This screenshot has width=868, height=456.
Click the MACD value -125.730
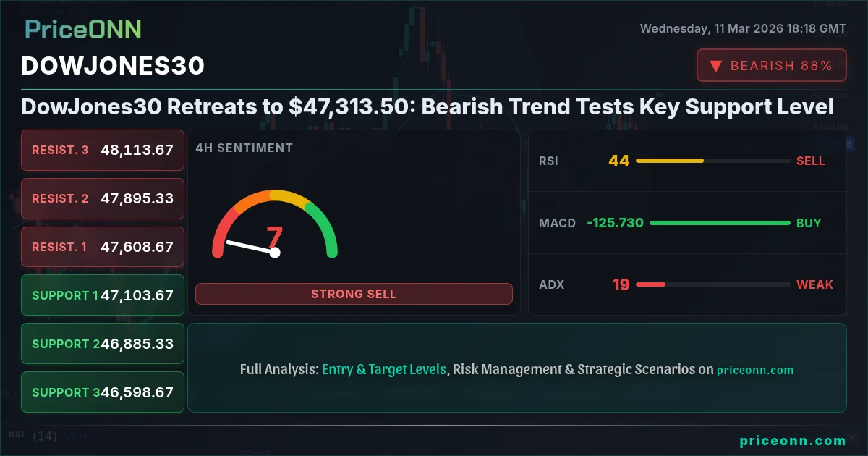[x=616, y=223]
